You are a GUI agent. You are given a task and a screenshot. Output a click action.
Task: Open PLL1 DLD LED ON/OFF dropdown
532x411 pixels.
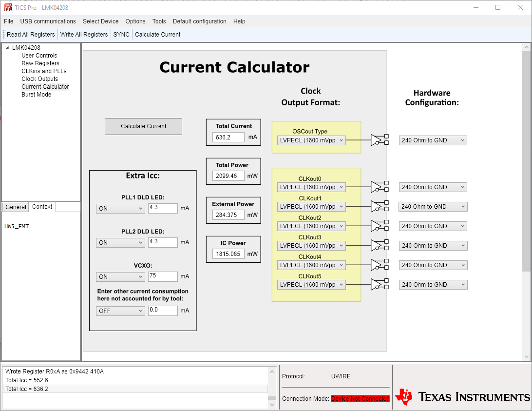click(120, 209)
